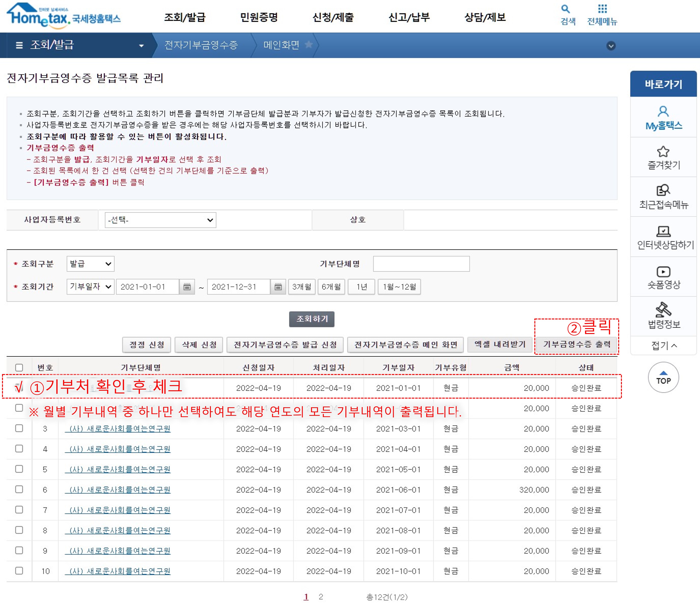Screen dimensions: 700x604
Task: Click the 기부단체명 input field
Action: (421, 264)
